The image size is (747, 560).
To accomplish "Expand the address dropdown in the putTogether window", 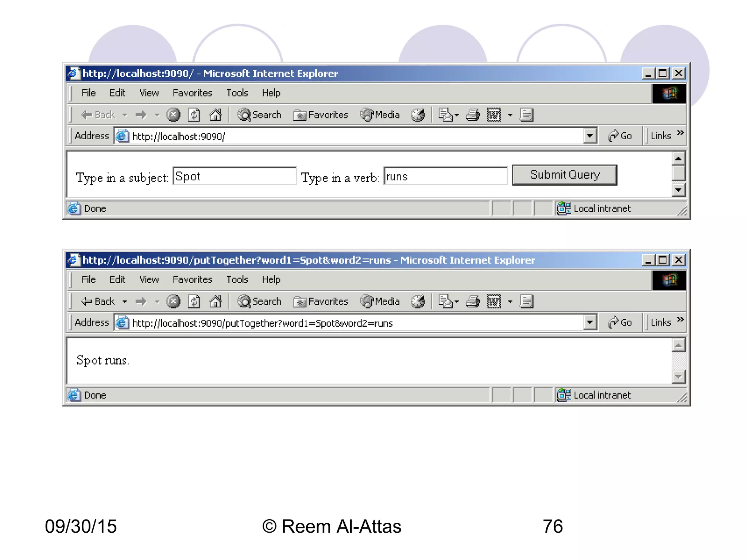I will click(590, 323).
